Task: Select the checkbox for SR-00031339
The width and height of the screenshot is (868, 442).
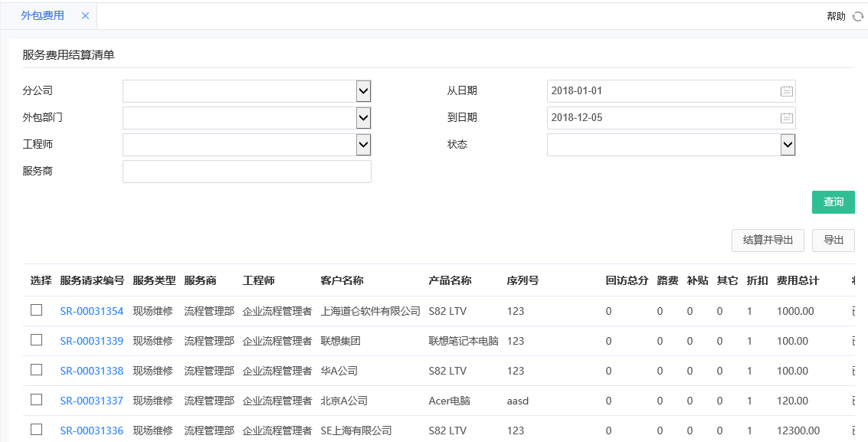Action: 36,339
